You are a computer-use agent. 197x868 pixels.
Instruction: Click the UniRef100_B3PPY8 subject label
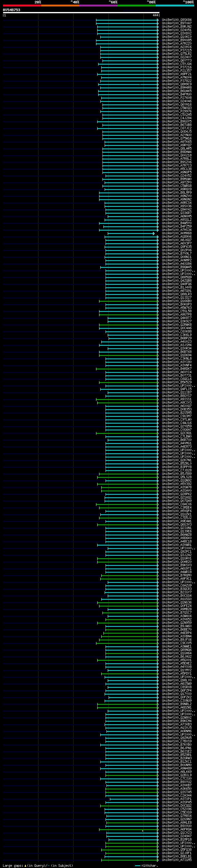click(x=176, y=467)
